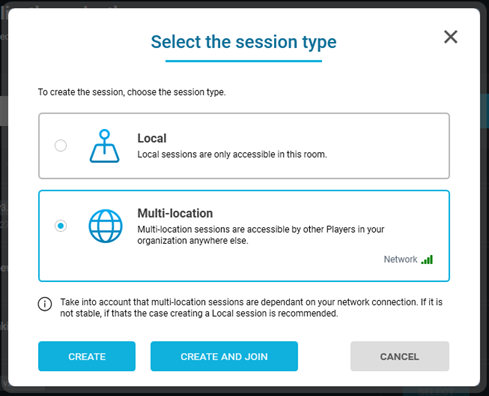Image resolution: width=489 pixels, height=396 pixels.
Task: Click the 'Network' status label
Action: pos(400,259)
